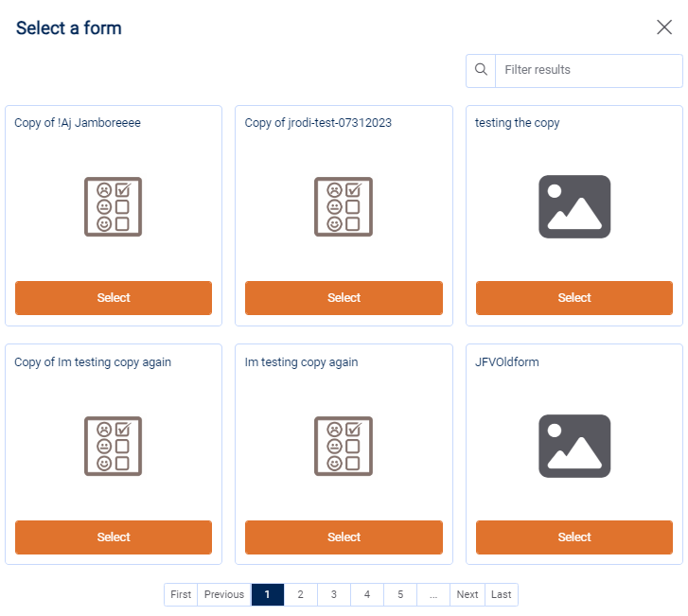
Task: Jump to the Last page of forms
Action: pos(502,594)
